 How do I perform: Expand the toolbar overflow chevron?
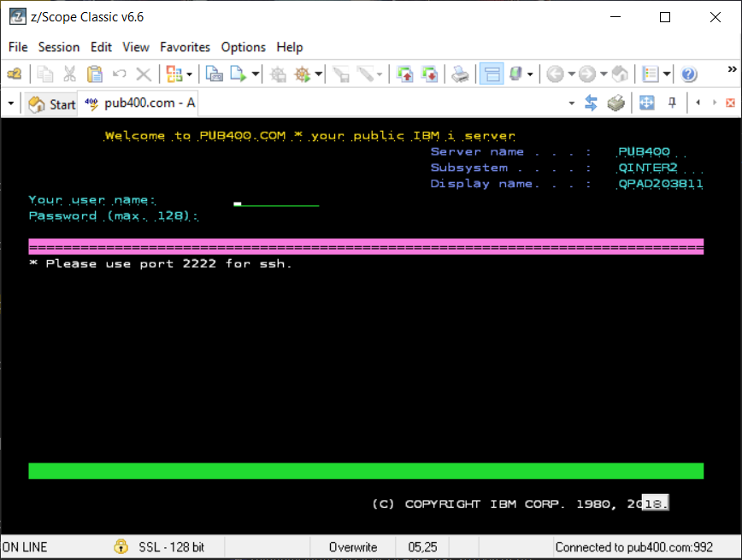click(732, 69)
